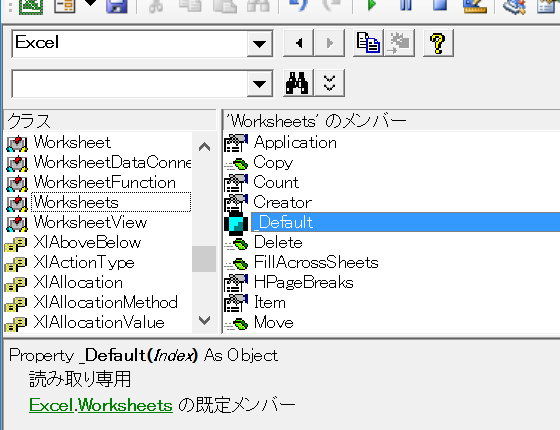Copy to clipboard icon in Object Browser
The width and height of the screenshot is (560, 430).
point(368,43)
